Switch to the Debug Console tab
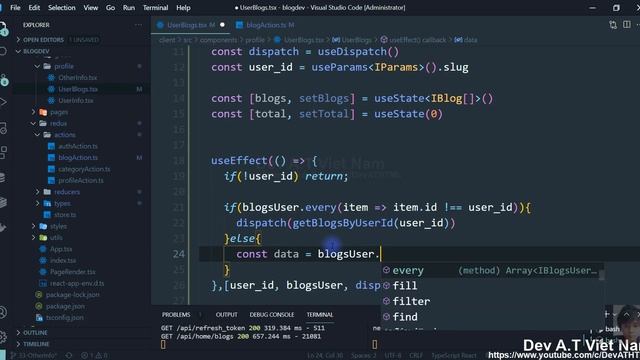Image resolution: width=640 pixels, height=360 pixels. [x=271, y=315]
